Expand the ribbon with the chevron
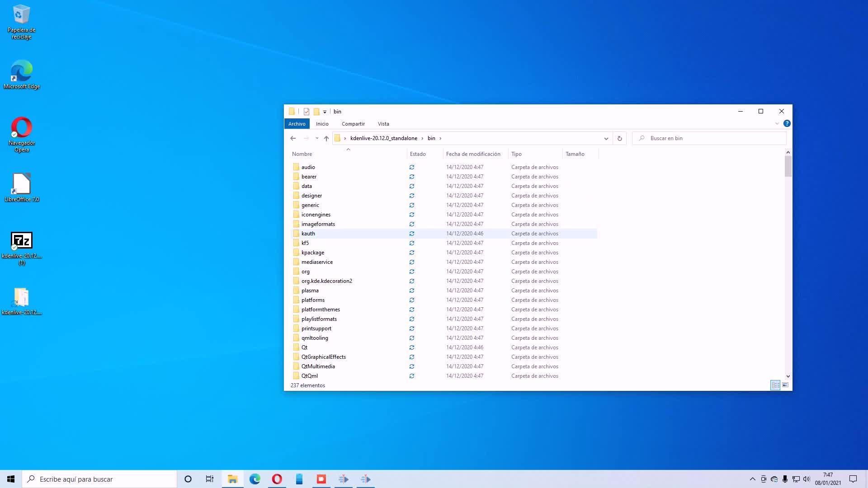Image resolution: width=868 pixels, height=488 pixels. pos(777,123)
